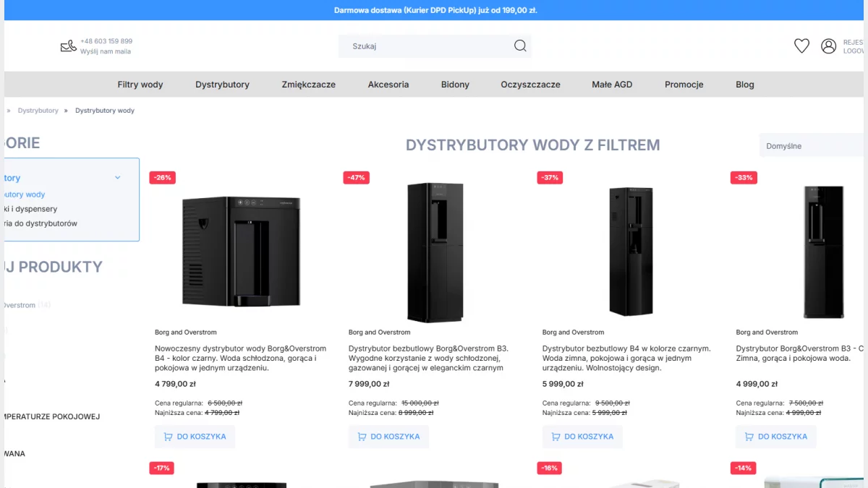Open Dystrybutor bezbutlowy B4 w kolorze czarnym
Screen dimensions: 868x488
626,358
